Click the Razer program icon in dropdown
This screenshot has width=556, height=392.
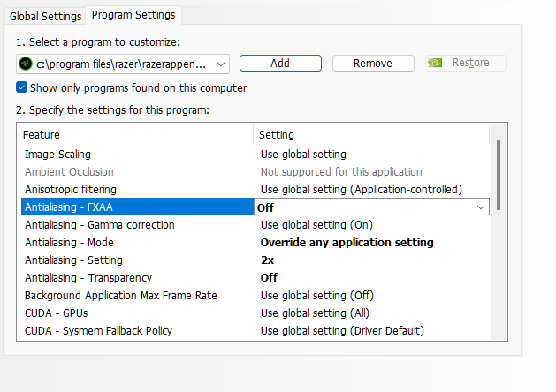[26, 64]
